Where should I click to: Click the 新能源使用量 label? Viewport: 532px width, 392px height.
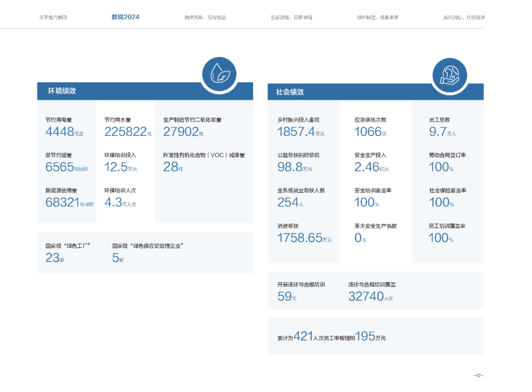coord(61,190)
